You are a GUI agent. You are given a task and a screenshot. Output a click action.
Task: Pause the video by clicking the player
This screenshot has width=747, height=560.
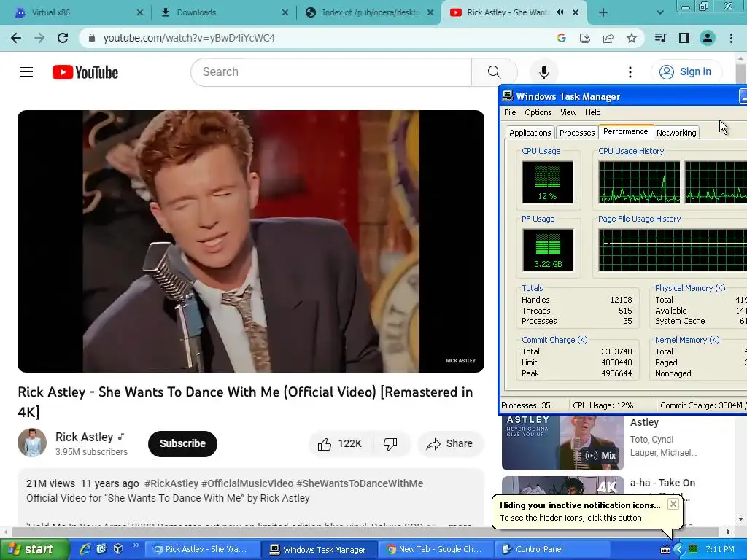click(251, 241)
